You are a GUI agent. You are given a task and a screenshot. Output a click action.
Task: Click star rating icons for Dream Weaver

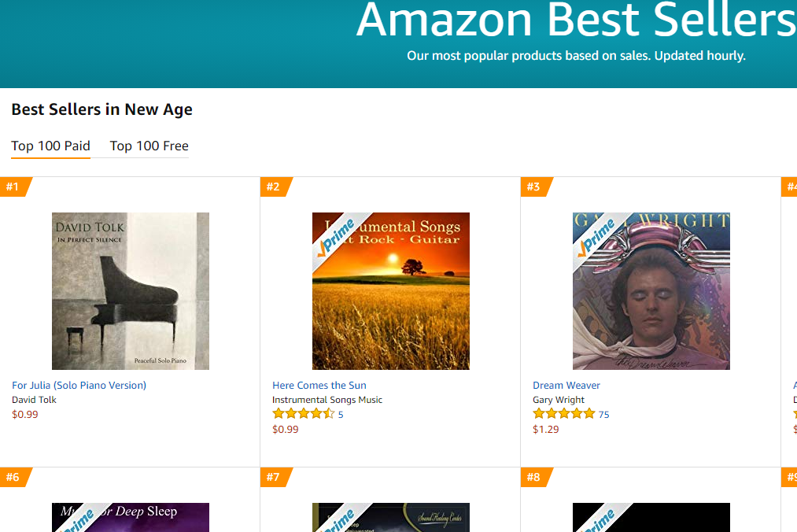[563, 414]
